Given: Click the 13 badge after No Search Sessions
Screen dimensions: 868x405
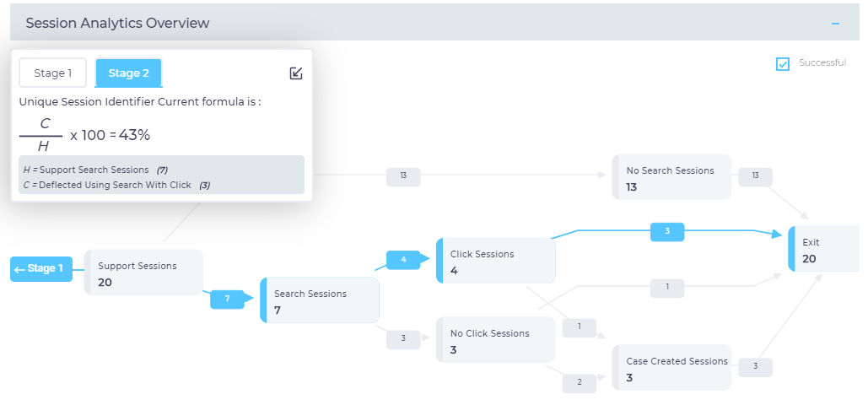Looking at the screenshot, I should pyautogui.click(x=754, y=175).
